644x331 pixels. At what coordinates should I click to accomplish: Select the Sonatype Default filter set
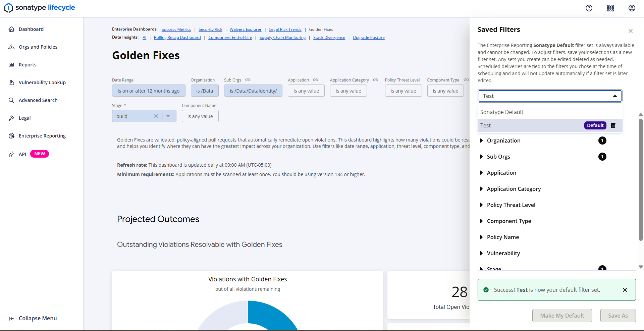point(550,112)
